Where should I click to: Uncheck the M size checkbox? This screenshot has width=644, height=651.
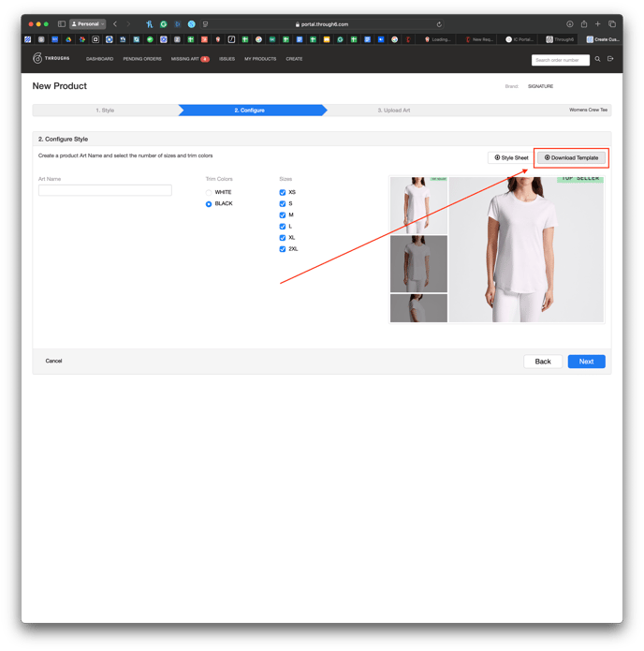coord(283,215)
